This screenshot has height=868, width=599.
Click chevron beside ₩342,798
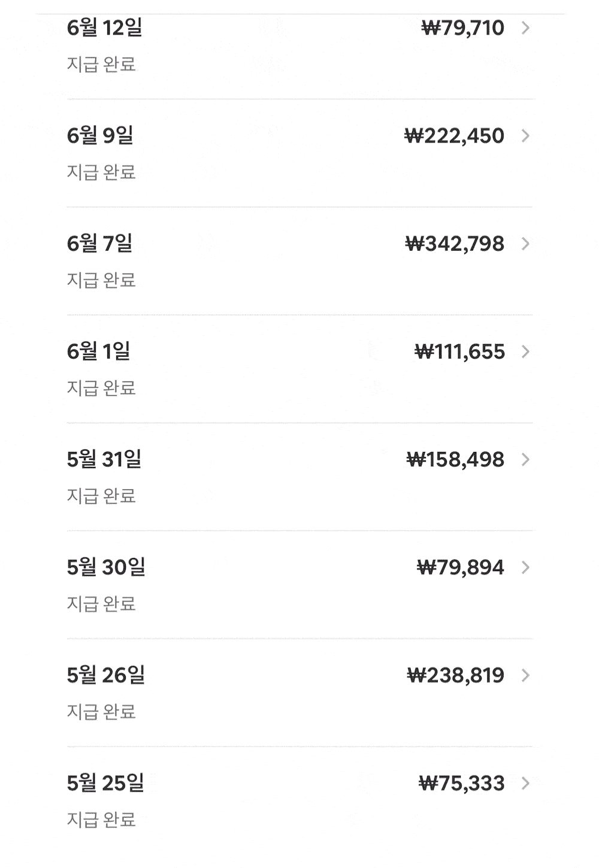pos(525,244)
